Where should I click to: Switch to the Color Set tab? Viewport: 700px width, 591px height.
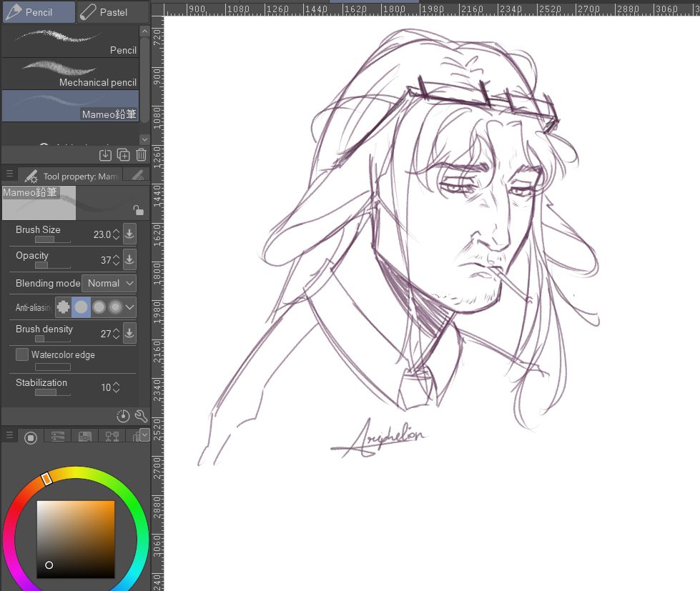coord(85,437)
